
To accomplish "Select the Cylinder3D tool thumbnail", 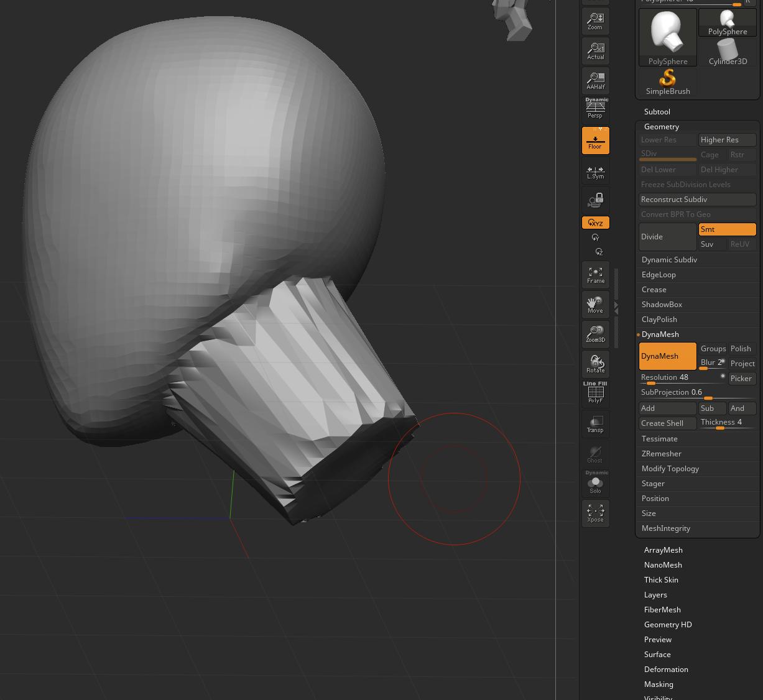I will pyautogui.click(x=727, y=52).
